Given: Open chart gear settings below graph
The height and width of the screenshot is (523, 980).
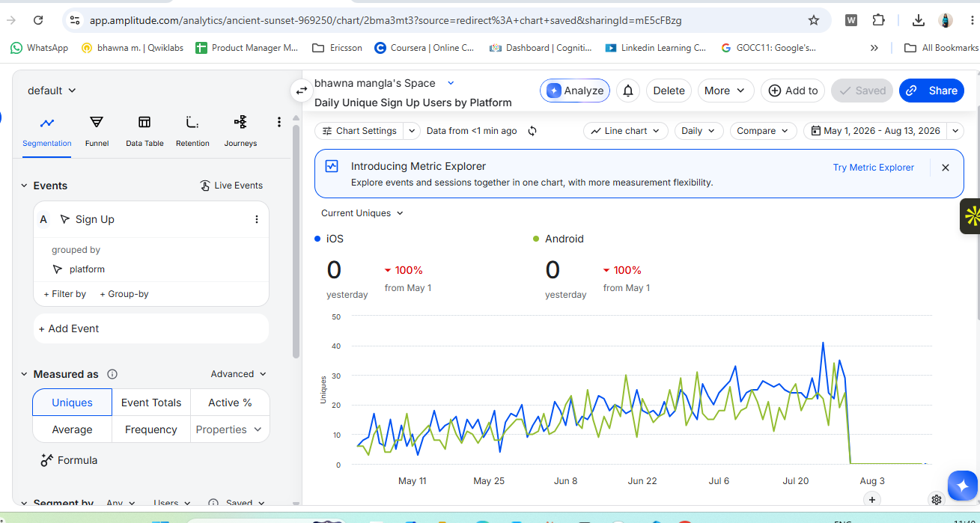Looking at the screenshot, I should tap(936, 499).
